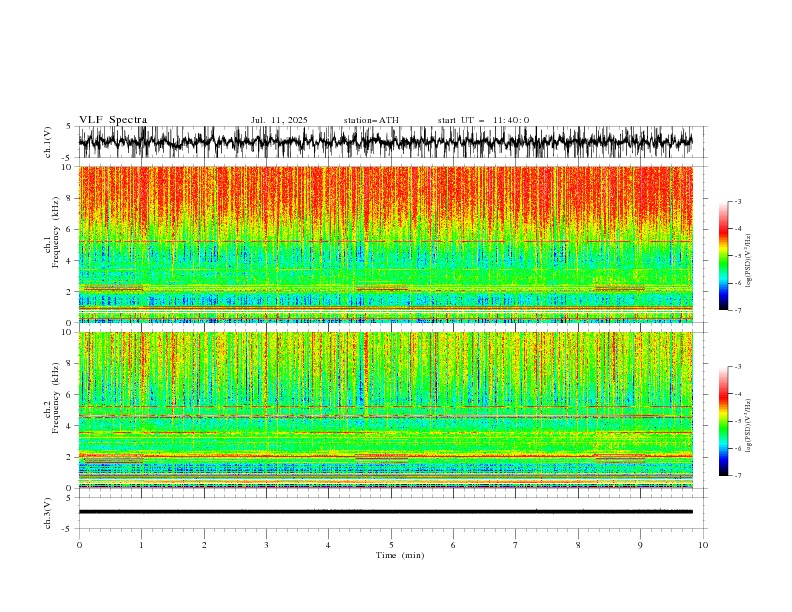Click the '-7' value on lower color scale
The width and height of the screenshot is (792, 612).
point(737,476)
